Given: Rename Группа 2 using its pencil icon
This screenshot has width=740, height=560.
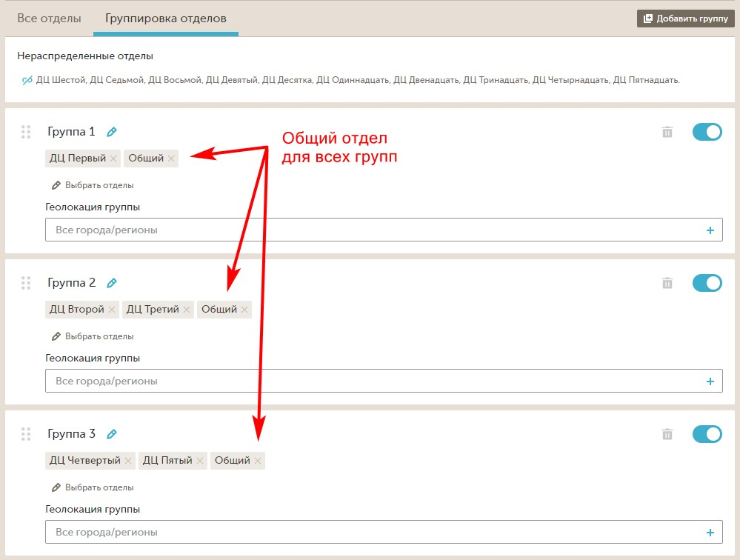Looking at the screenshot, I should click(112, 283).
